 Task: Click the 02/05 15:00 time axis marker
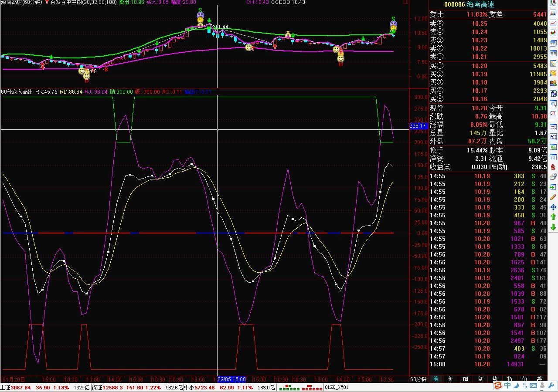pyautogui.click(x=232, y=379)
